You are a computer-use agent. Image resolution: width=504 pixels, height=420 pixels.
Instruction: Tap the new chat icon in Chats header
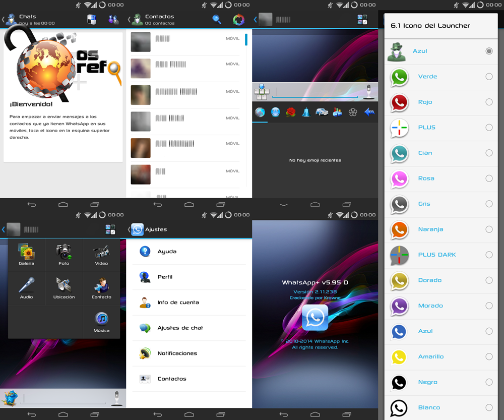coord(92,20)
